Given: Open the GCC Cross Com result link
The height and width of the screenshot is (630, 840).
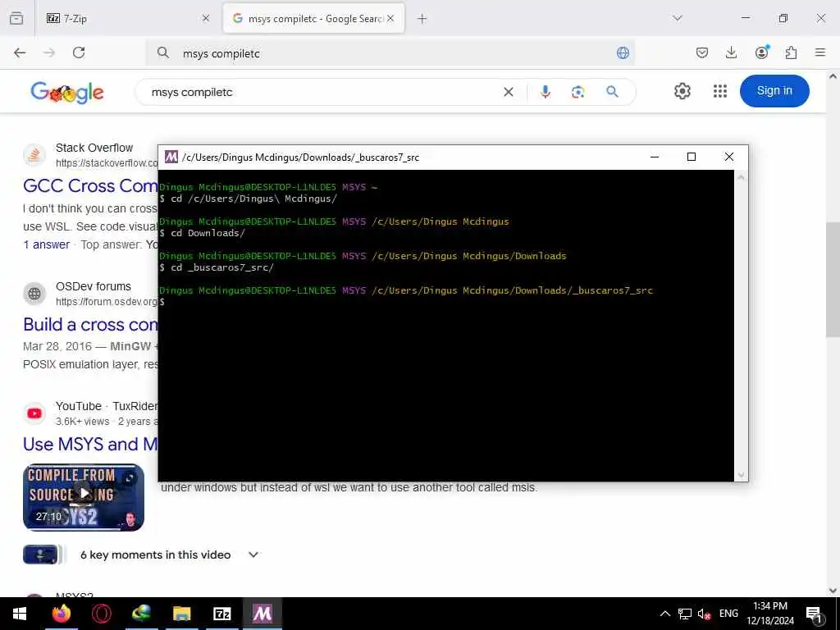Looking at the screenshot, I should point(90,186).
